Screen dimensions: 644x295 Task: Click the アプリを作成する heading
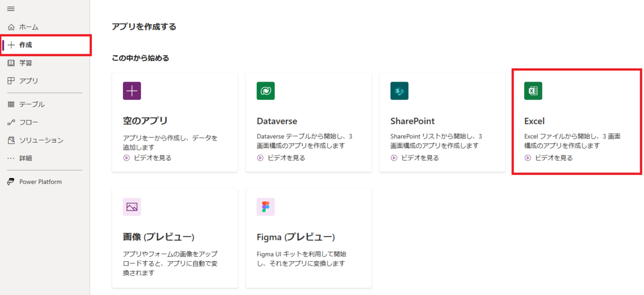tap(144, 26)
